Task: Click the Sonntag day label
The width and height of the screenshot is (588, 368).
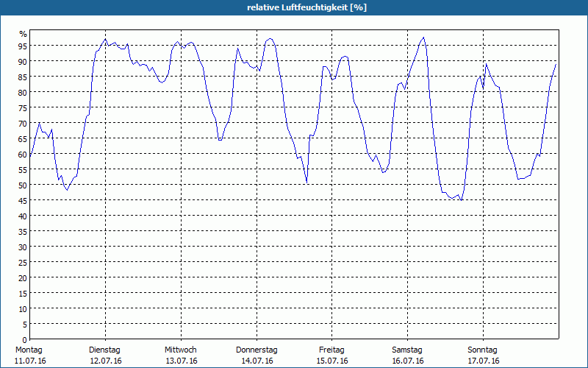Action: [482, 350]
